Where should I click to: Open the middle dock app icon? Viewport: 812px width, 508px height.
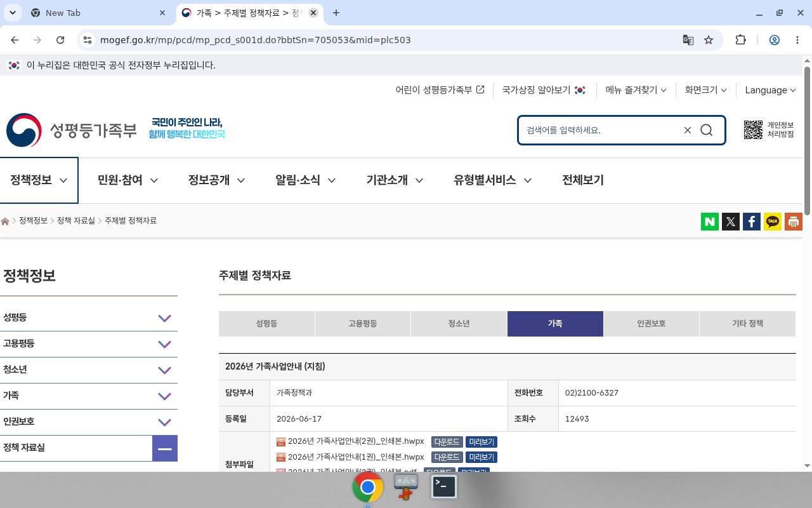pos(406,487)
